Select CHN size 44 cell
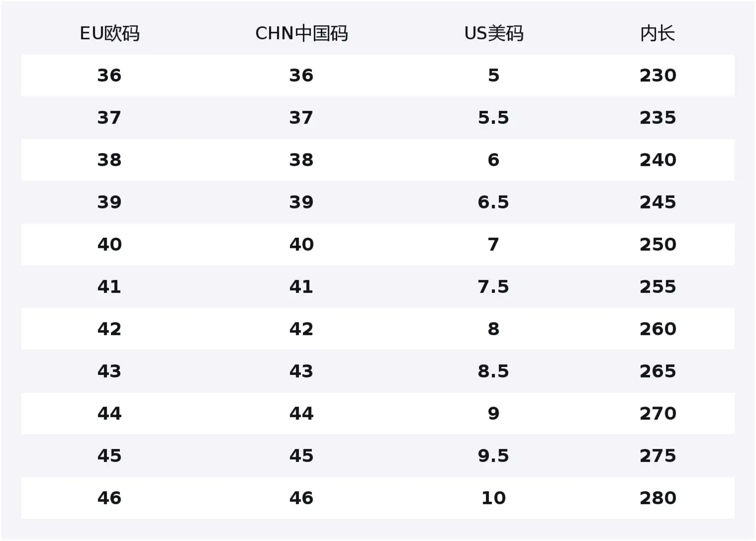The width and height of the screenshot is (756, 541). tap(301, 414)
